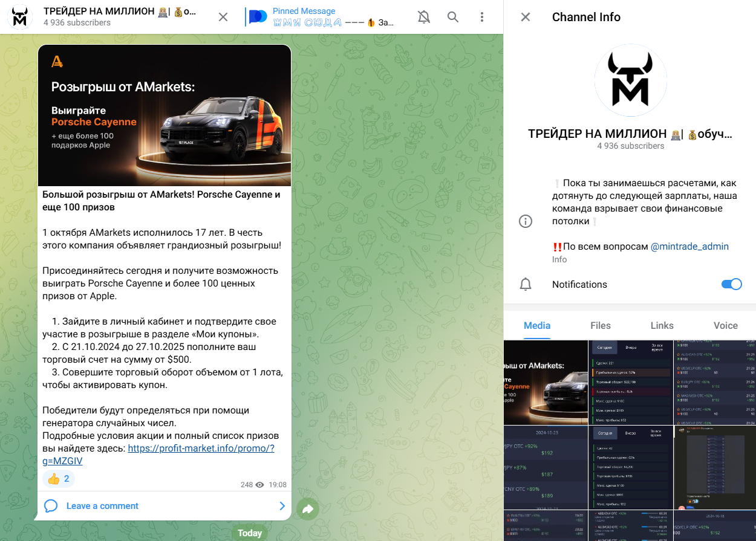
Task: Open the AMarkets Porsche media thumbnail
Action: coord(546,382)
